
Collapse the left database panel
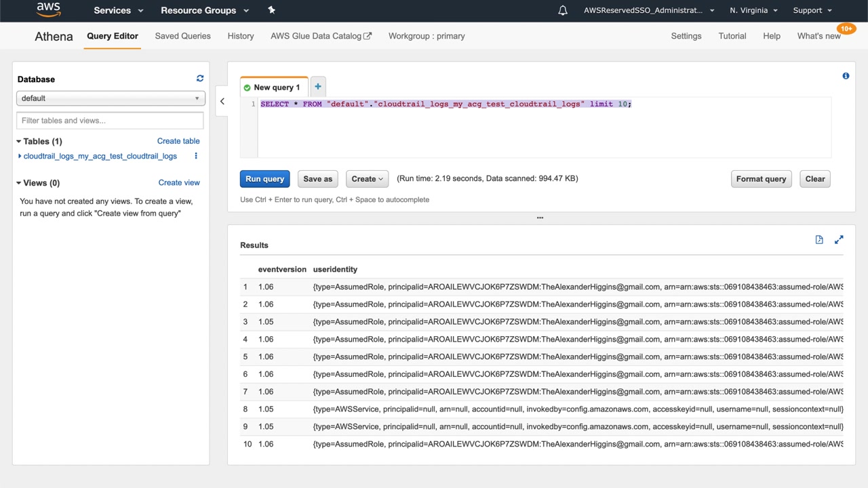[x=222, y=102]
